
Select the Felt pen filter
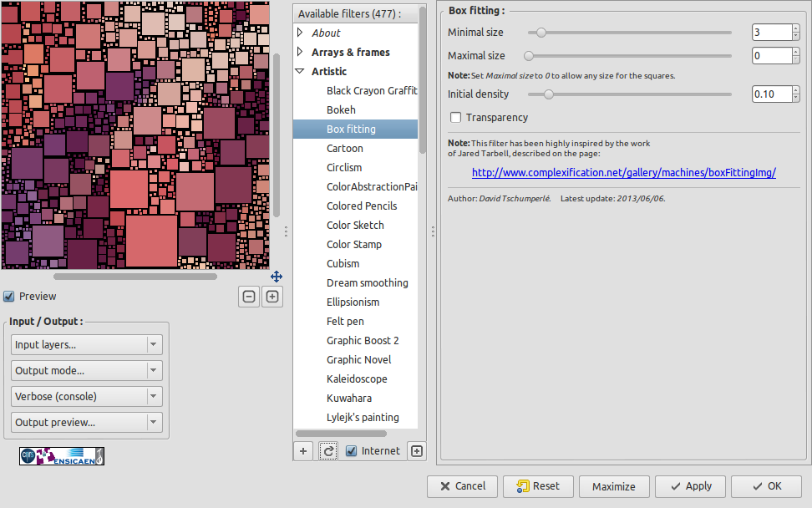click(x=355, y=321)
